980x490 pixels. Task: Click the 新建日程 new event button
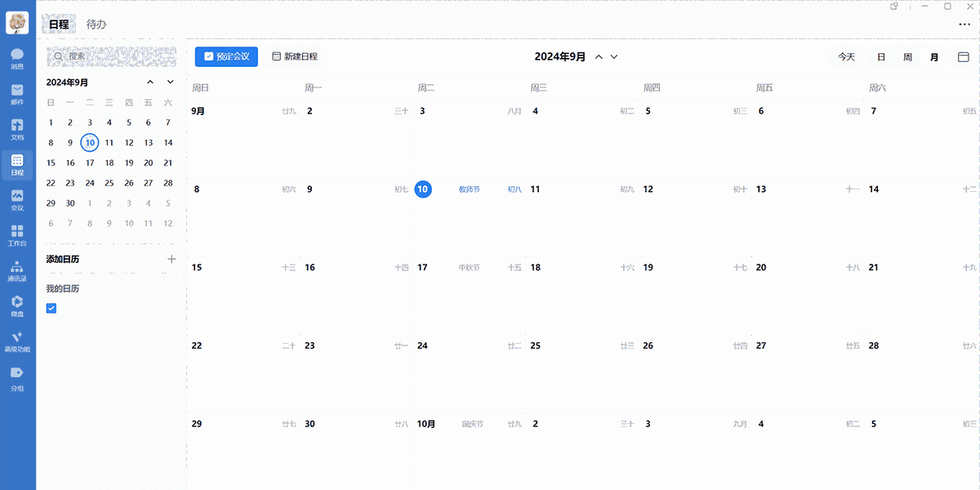296,56
